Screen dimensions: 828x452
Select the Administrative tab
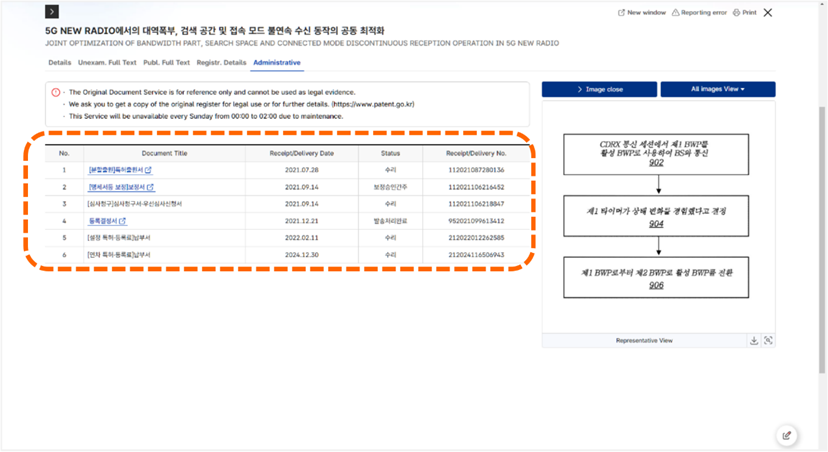click(x=277, y=62)
